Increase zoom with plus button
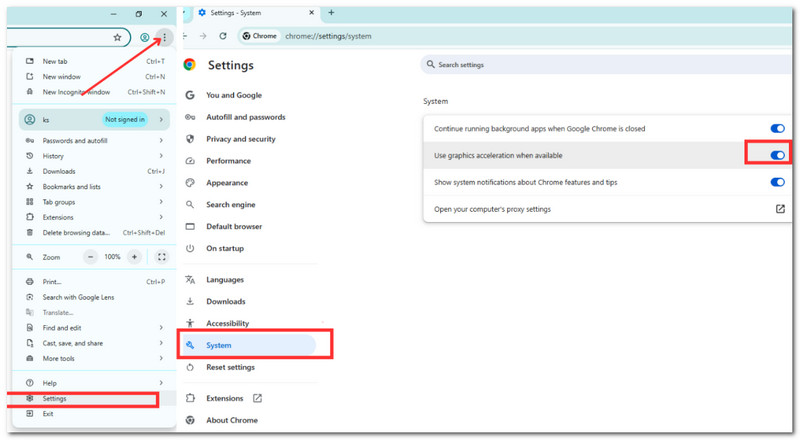This screenshot has width=800, height=440. 134,257
